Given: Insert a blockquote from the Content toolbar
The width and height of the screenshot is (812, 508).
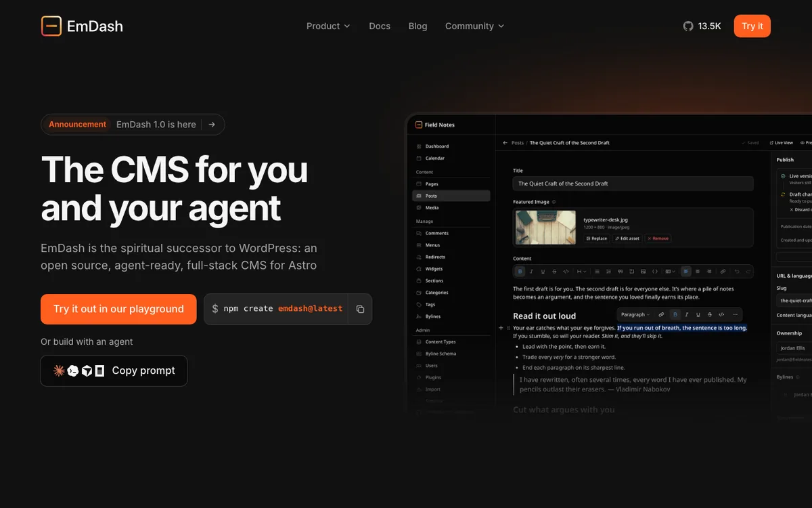Looking at the screenshot, I should [620, 272].
